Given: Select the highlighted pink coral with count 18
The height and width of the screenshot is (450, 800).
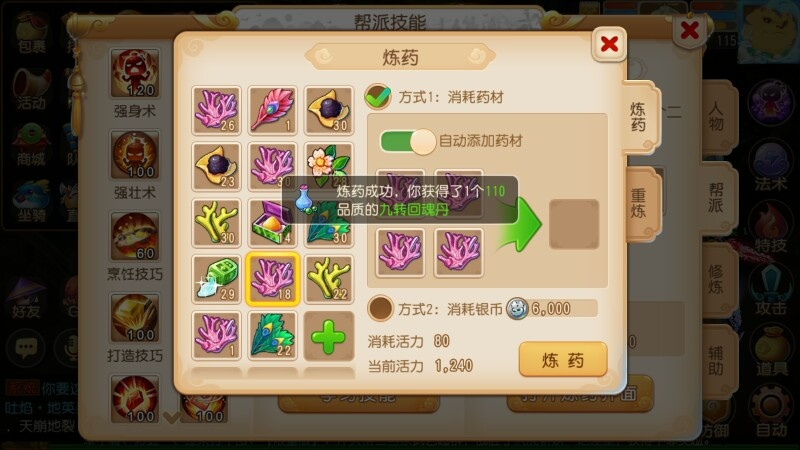Looking at the screenshot, I should 272,279.
